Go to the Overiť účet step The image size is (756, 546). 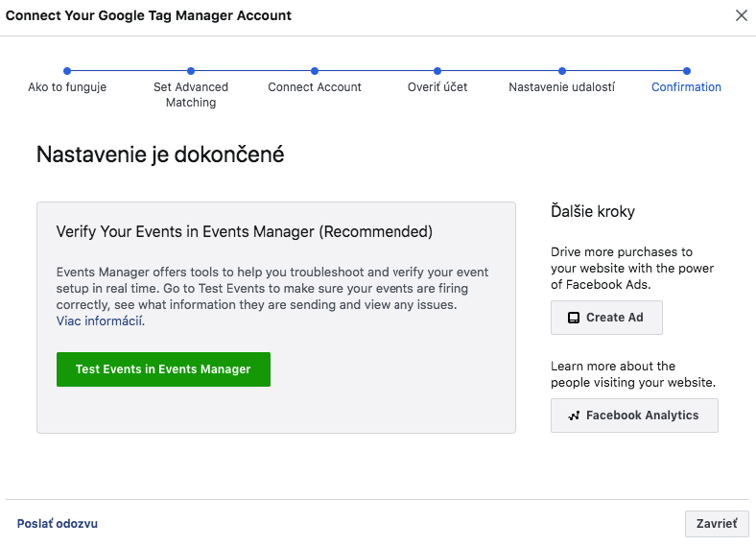[437, 86]
